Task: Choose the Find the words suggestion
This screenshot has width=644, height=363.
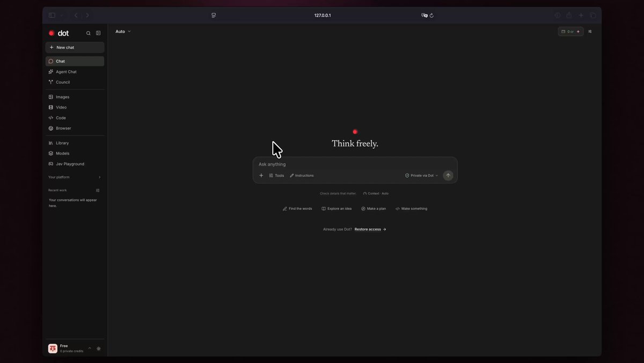Action: 297,209
